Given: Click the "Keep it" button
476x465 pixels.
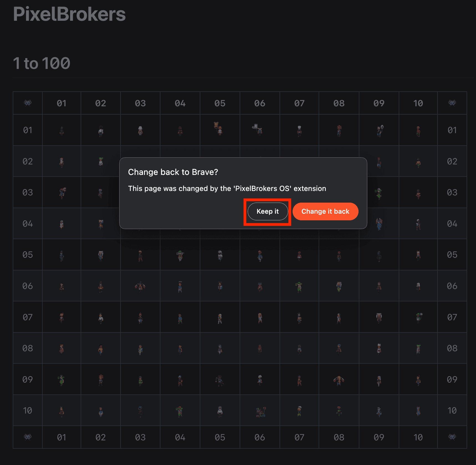Looking at the screenshot, I should 268,211.
